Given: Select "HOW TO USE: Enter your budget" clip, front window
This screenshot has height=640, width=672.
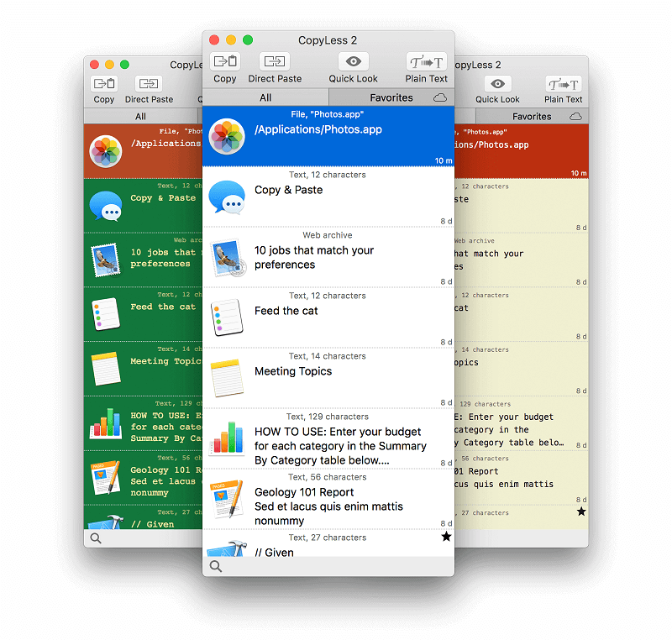Looking at the screenshot, I should (x=328, y=438).
